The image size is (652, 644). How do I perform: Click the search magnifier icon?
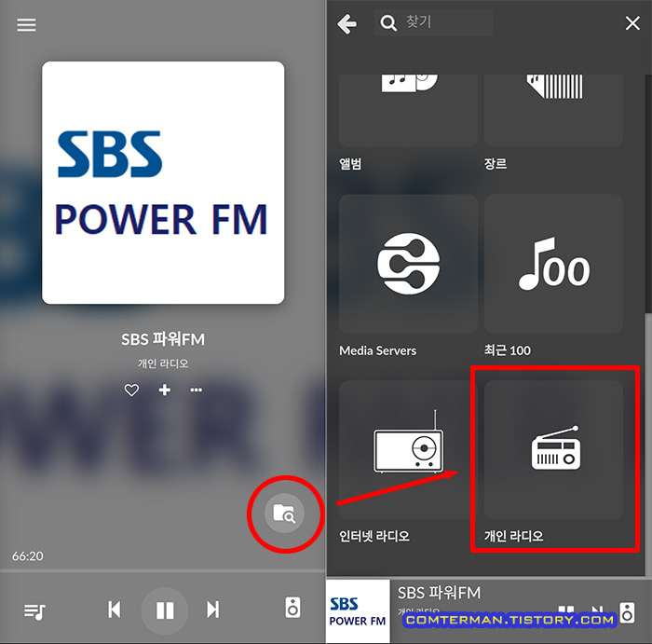tap(388, 23)
